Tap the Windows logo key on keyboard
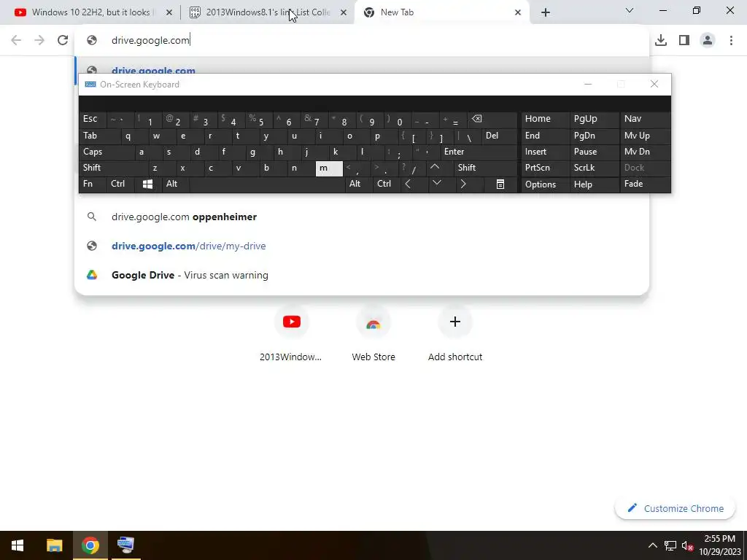Viewport: 747px width, 560px height. [x=147, y=184]
